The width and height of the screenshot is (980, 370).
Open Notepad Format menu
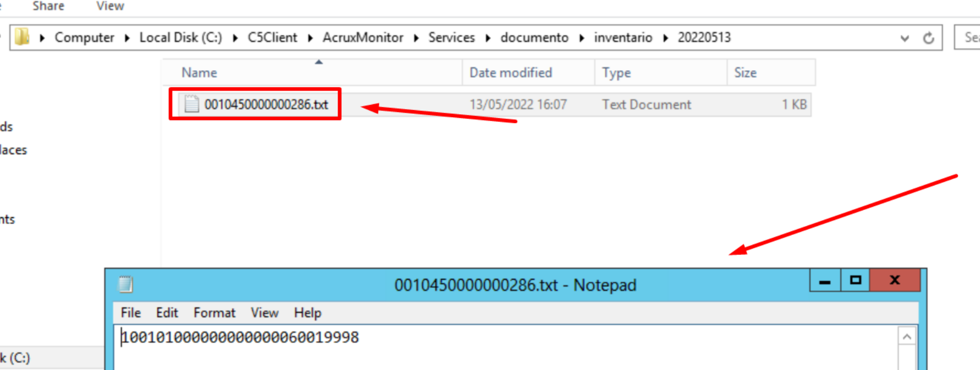[214, 313]
